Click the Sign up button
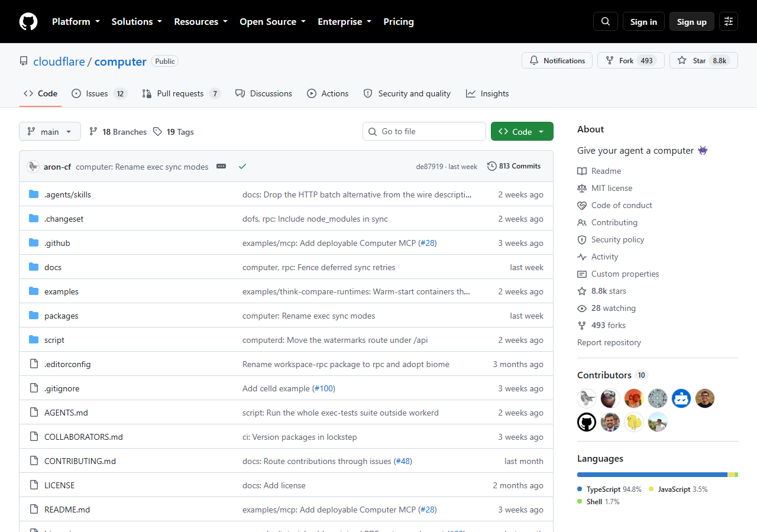757x532 pixels. coord(692,21)
